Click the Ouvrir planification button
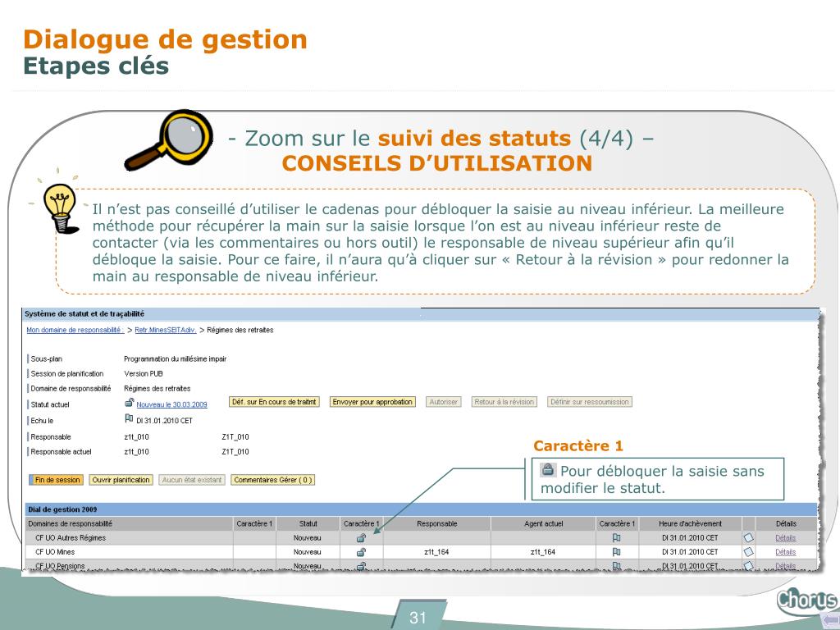The width and height of the screenshot is (840, 630). [x=121, y=480]
